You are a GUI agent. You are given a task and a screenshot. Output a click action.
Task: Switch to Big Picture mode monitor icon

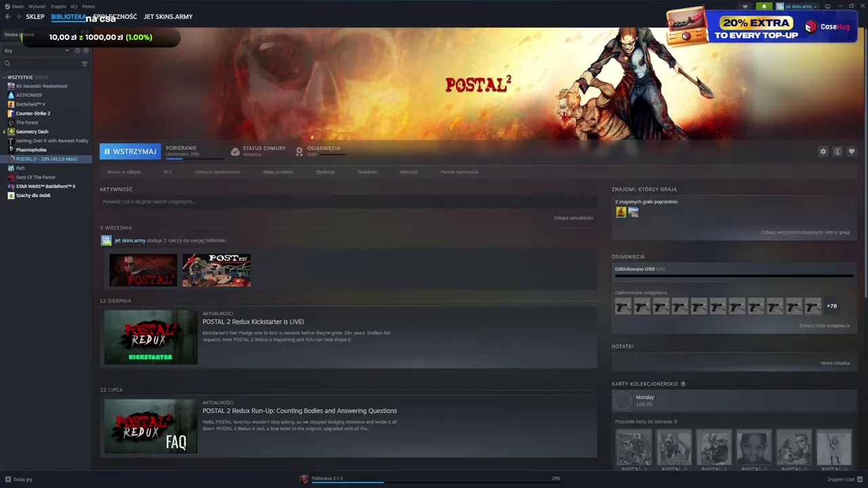[x=827, y=6]
